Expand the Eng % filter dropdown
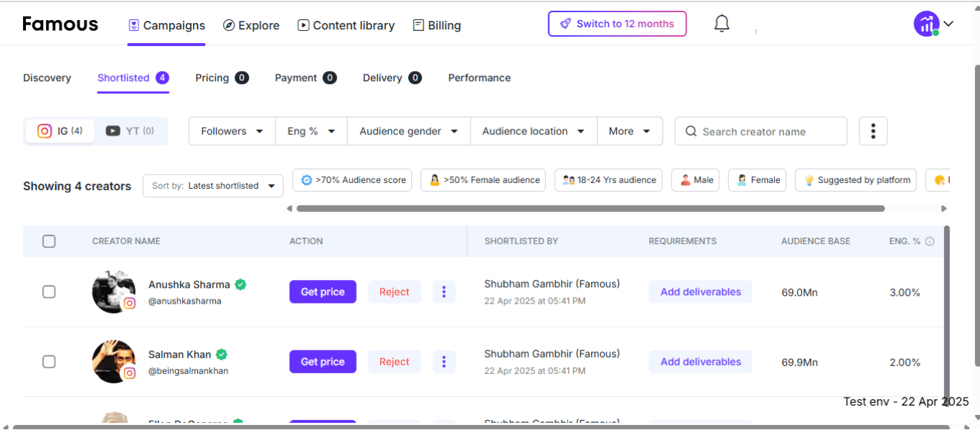The height and width of the screenshot is (430, 980). point(311,131)
